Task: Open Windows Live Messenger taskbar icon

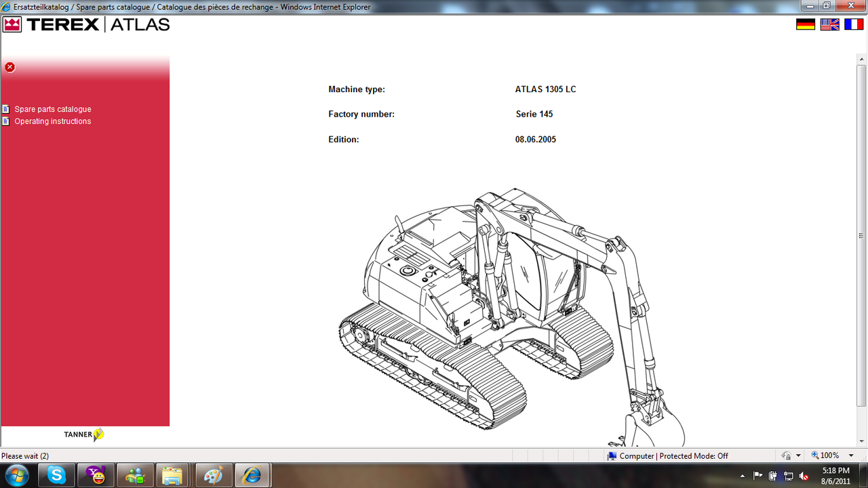Action: [x=135, y=476]
